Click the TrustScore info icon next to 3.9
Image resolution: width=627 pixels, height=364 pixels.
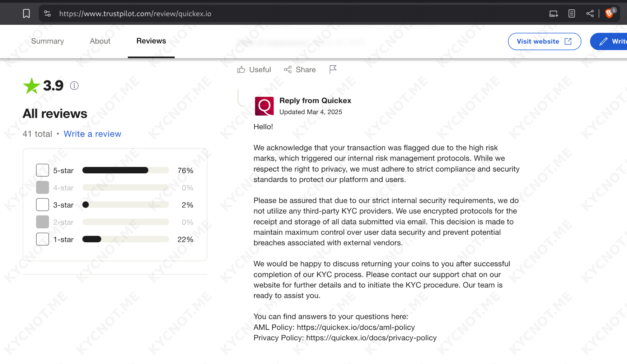pyautogui.click(x=74, y=85)
